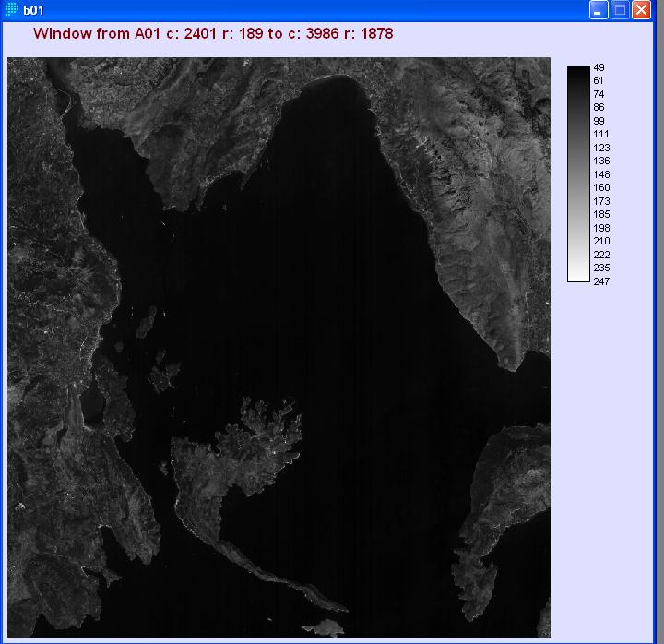Click legend value 148
The image size is (664, 644).
click(601, 174)
